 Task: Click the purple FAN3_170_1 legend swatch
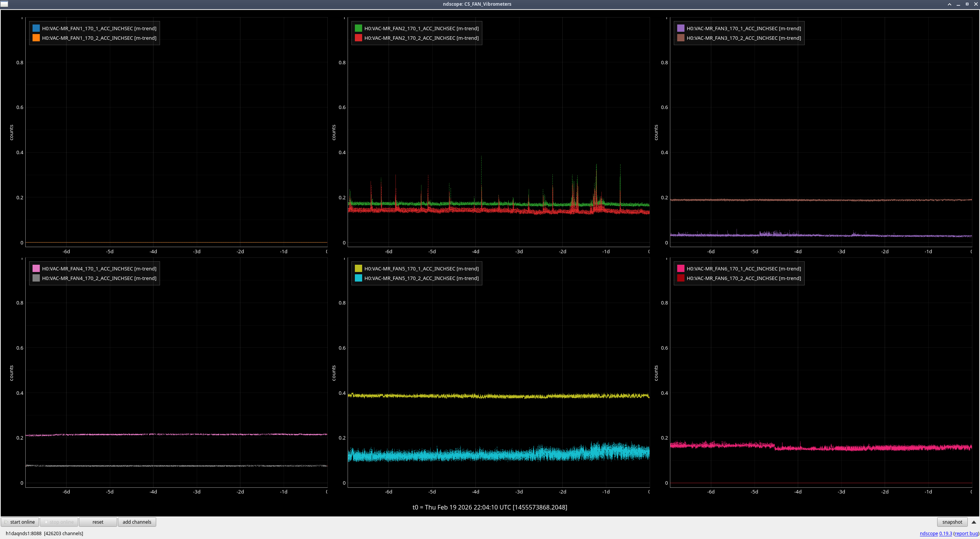681,28
